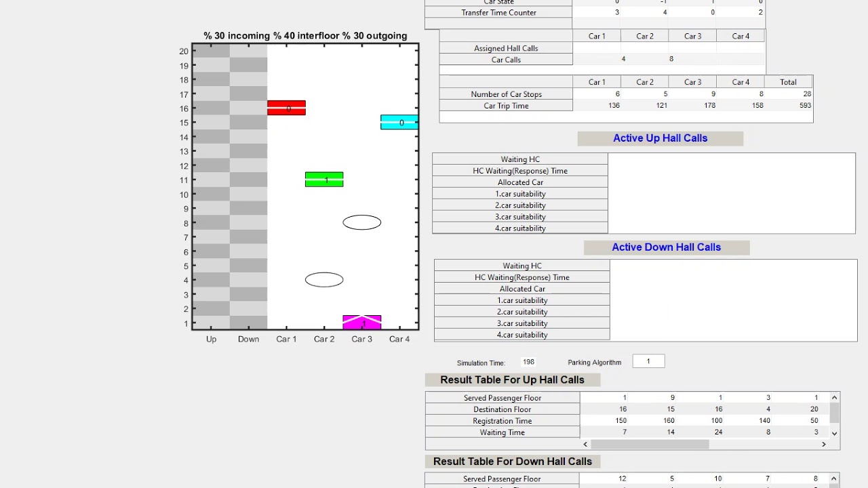Screen dimensions: 868x488
Task: Click Result Table For Down Hall Calls heading
Action: [513, 461]
